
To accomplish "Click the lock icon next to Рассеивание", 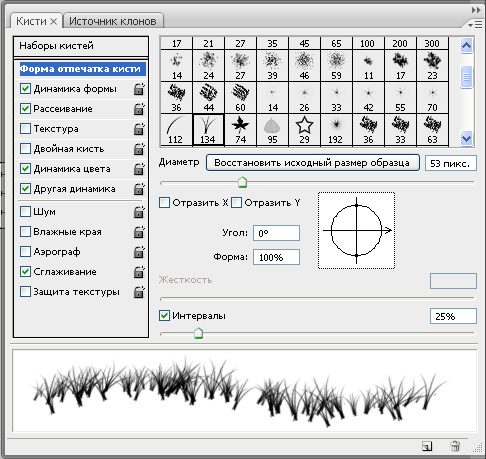I will (139, 109).
